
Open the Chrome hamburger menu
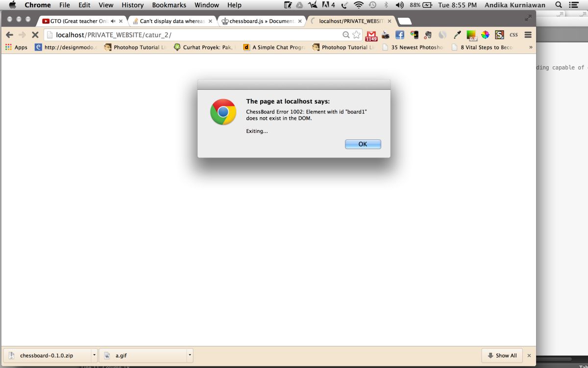528,35
